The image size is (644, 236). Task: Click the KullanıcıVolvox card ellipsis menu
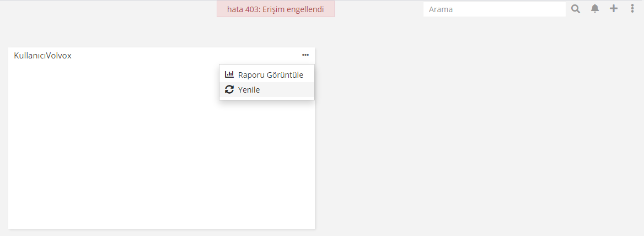pos(305,55)
